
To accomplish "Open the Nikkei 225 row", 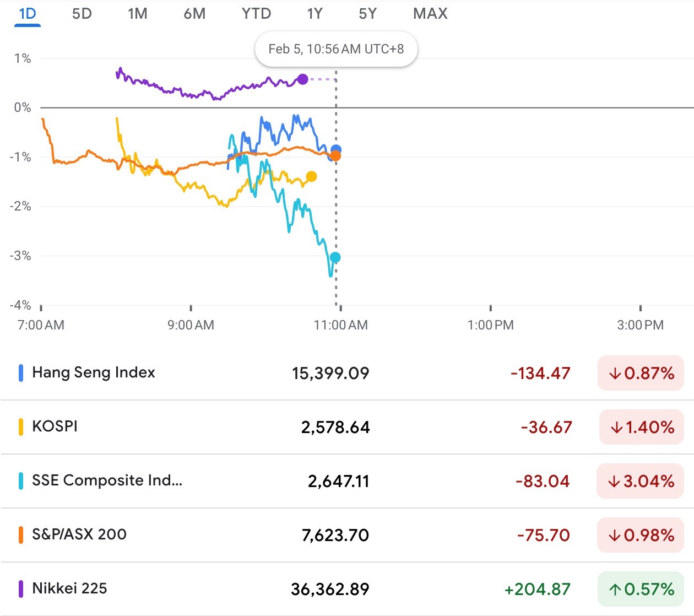I will 347,589.
